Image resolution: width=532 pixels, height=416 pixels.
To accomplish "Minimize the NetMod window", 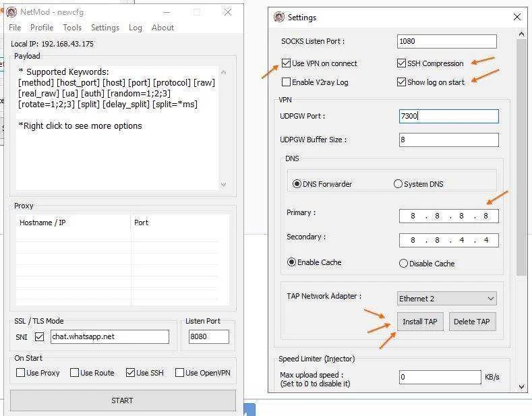I will click(167, 13).
